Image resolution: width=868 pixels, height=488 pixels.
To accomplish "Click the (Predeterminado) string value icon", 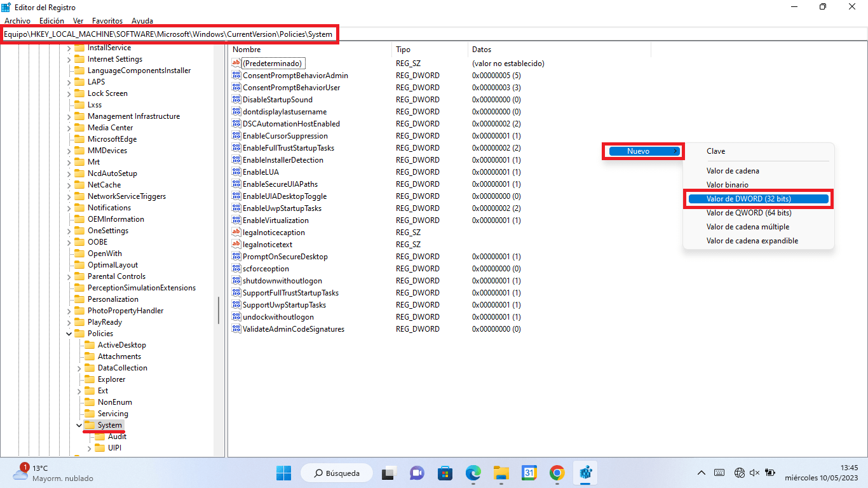I will 236,64.
